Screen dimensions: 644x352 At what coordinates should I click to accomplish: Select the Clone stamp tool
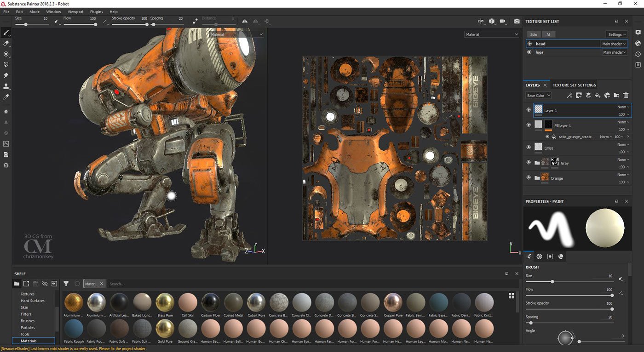click(x=6, y=86)
